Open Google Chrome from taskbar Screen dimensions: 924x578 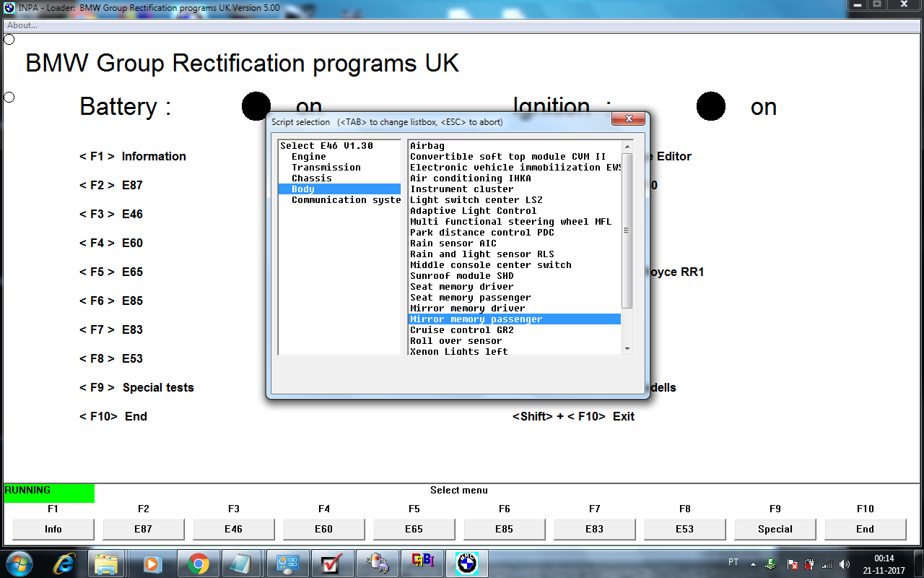198,564
